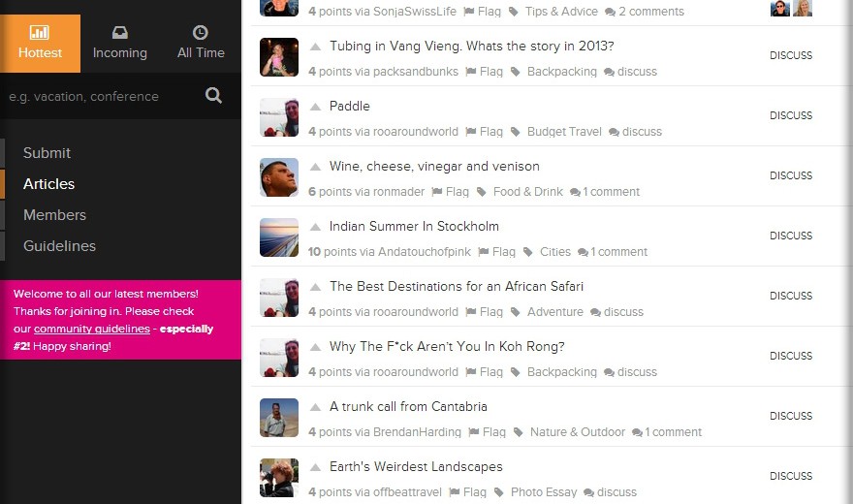Image resolution: width=853 pixels, height=504 pixels.
Task: Upvote the Paddle article
Action: (315, 107)
